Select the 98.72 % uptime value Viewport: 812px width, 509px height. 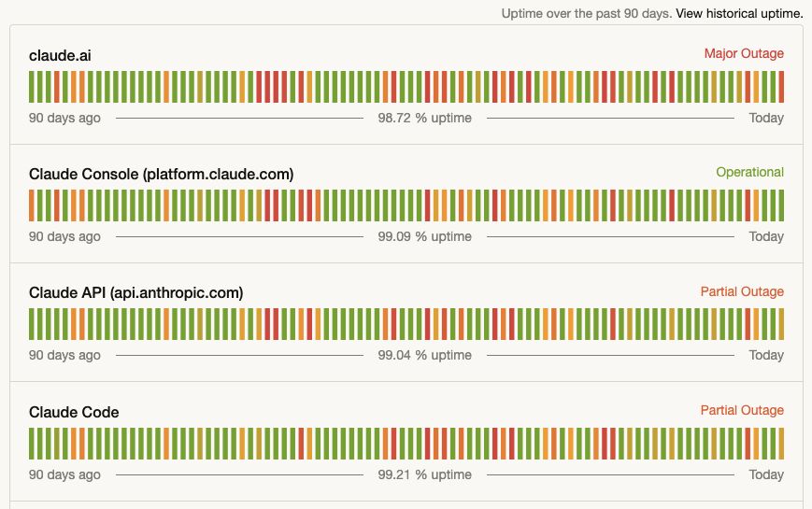coord(424,118)
